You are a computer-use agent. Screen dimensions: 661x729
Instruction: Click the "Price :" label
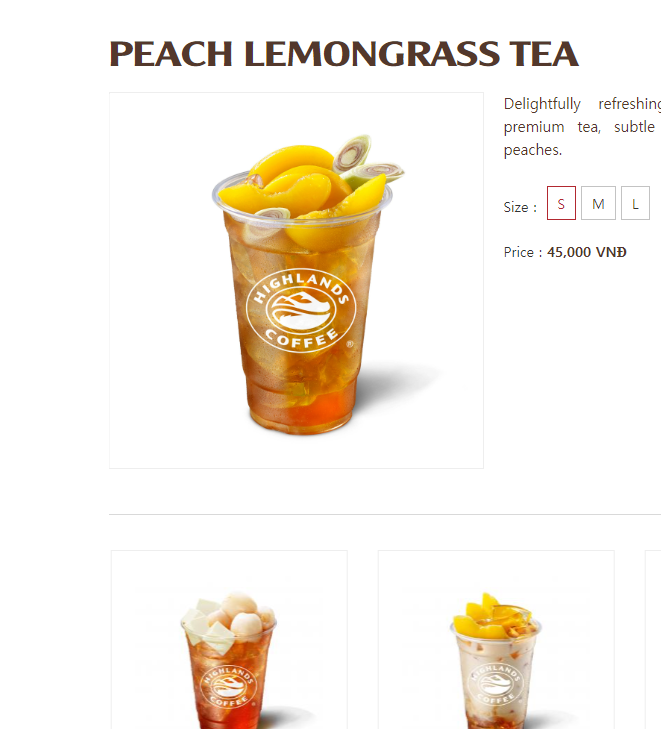[523, 252]
